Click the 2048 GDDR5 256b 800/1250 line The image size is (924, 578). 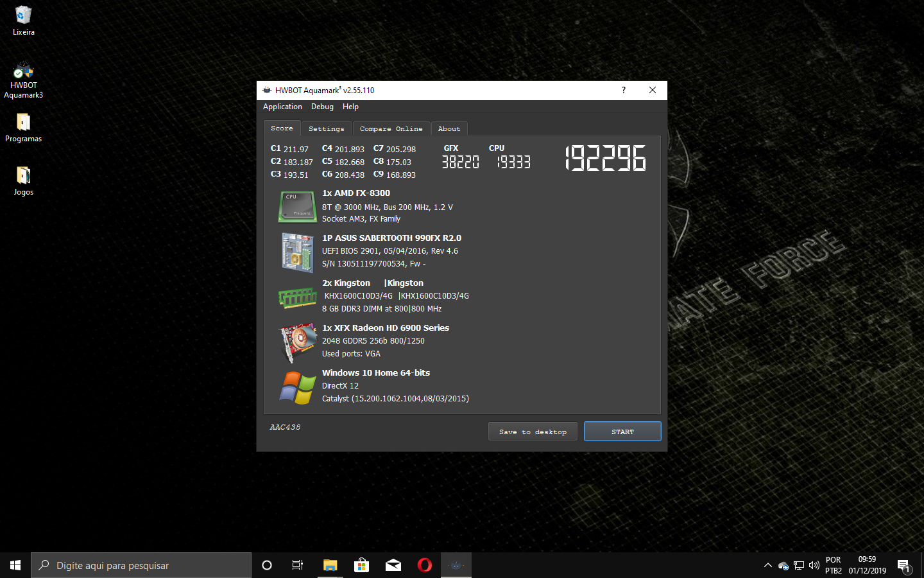pyautogui.click(x=373, y=340)
